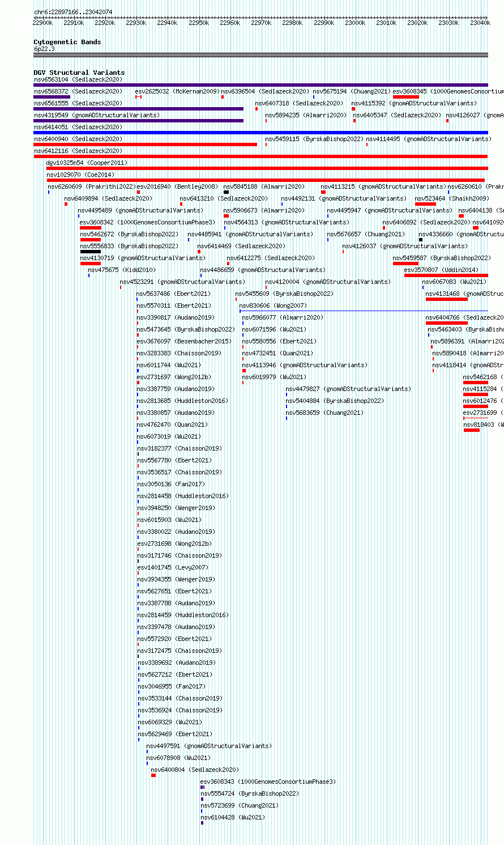Click the 22950k ruler position label

199,23
